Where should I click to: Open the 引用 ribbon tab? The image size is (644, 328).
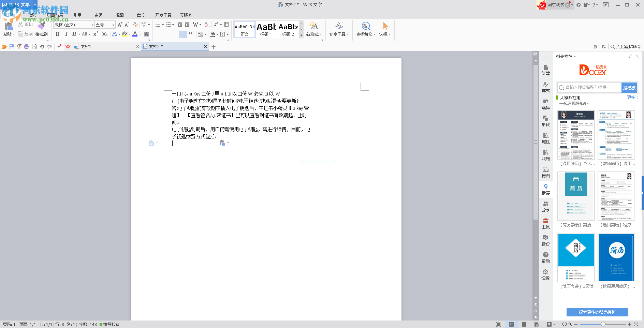[x=77, y=15]
